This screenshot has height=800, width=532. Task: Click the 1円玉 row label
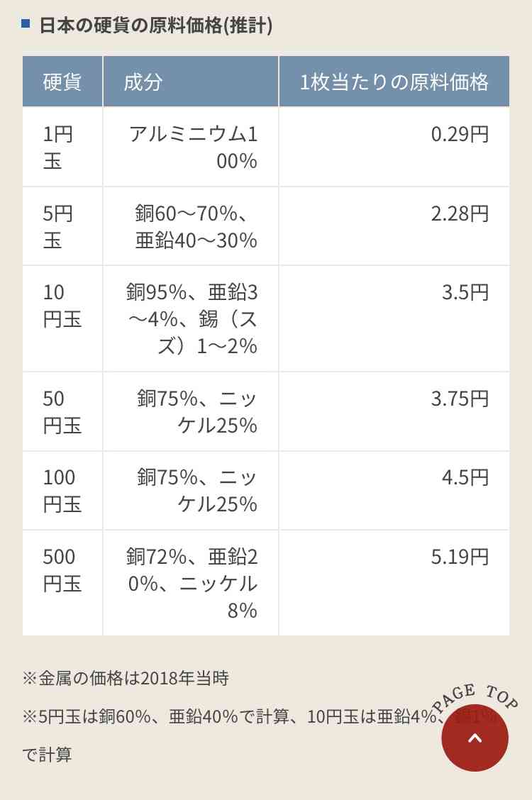pos(57,148)
